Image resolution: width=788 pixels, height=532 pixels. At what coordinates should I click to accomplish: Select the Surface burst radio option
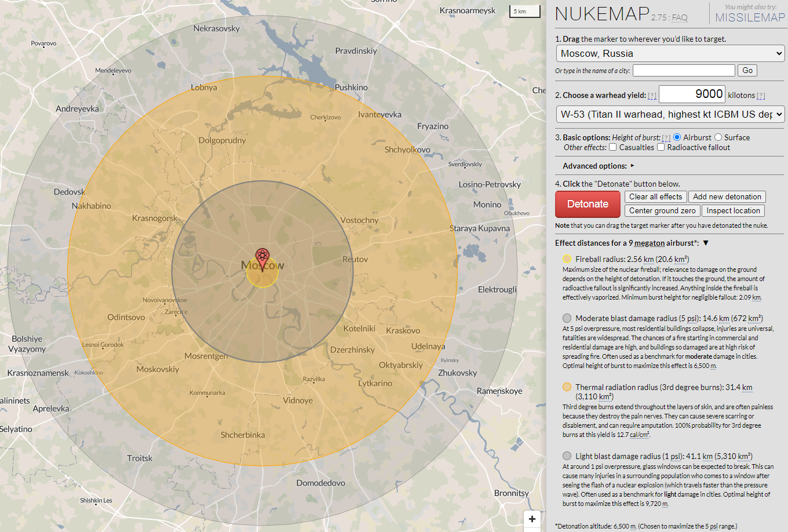pyautogui.click(x=718, y=137)
